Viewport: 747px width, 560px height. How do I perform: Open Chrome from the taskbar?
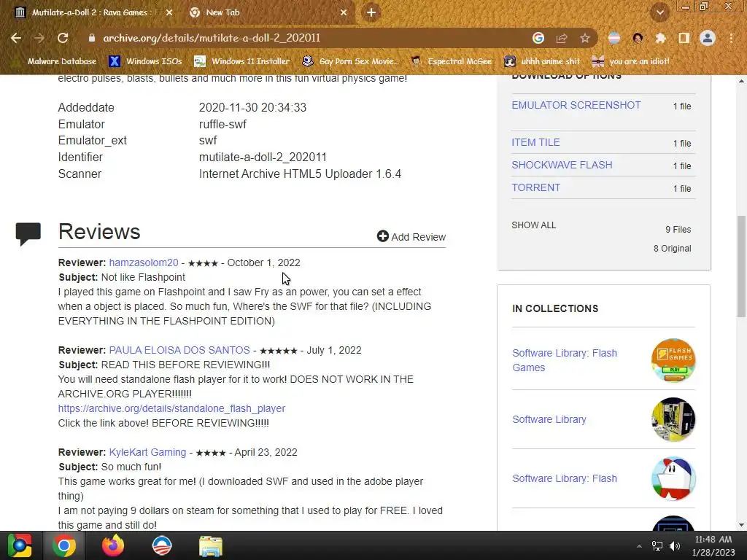click(x=64, y=545)
